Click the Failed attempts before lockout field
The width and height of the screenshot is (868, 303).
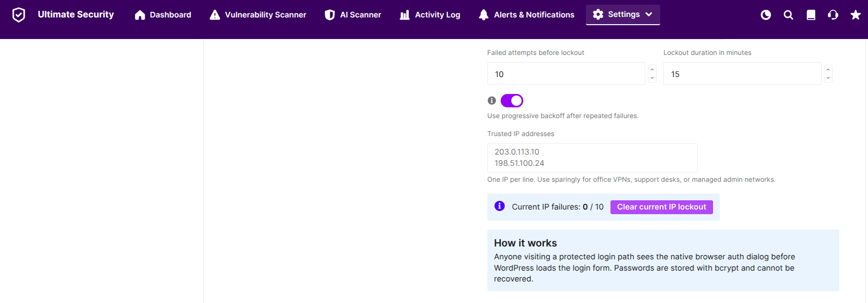tap(566, 73)
